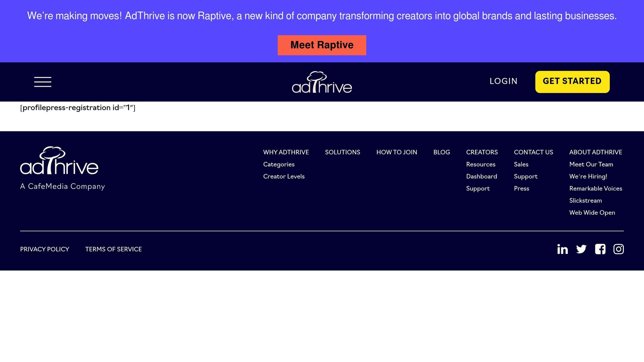
Task: Click 'A CafeMedia Company' tagline
Action: click(x=62, y=186)
